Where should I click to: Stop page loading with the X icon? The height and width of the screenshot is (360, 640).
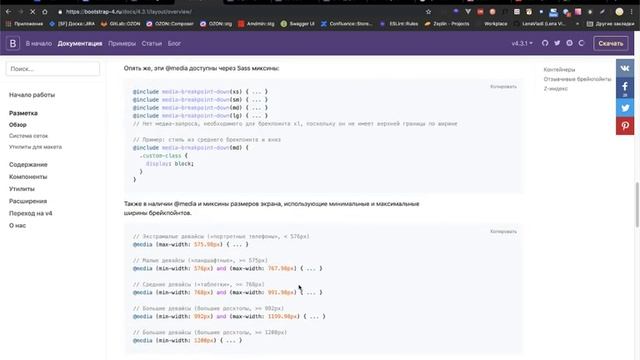33,12
